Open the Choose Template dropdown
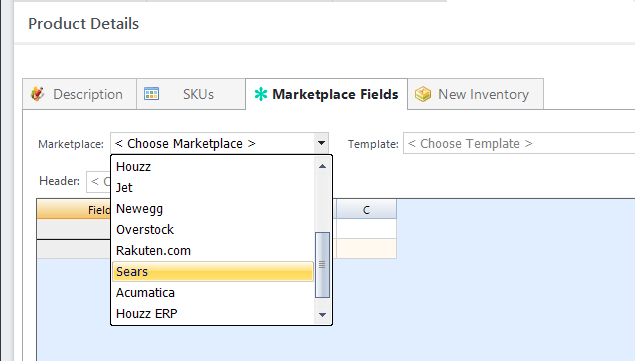 point(519,143)
